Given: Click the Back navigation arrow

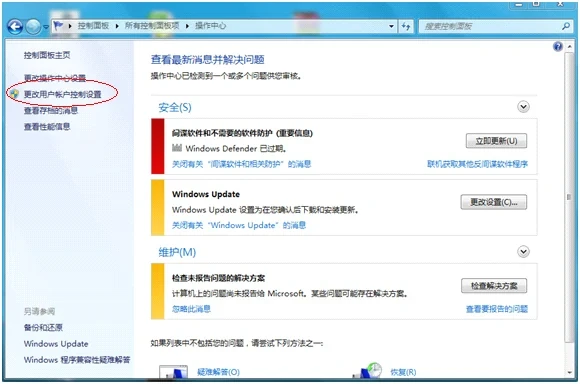Looking at the screenshot, I should tap(15, 27).
